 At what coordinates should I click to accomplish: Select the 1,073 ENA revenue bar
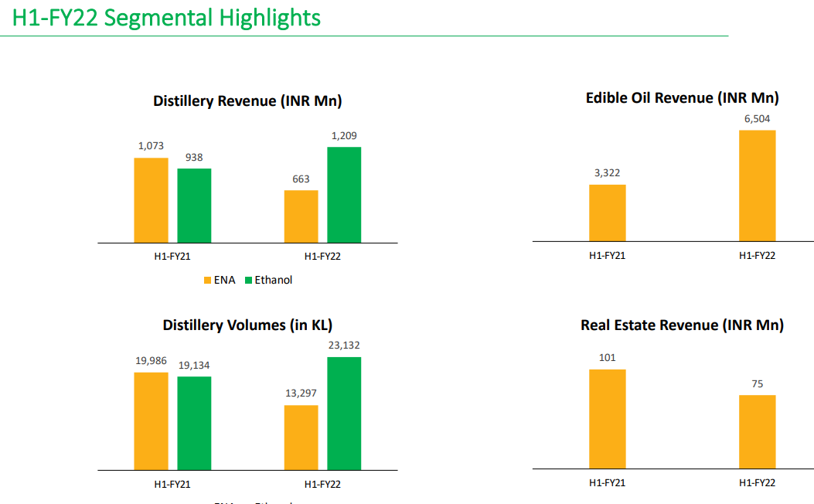point(151,199)
